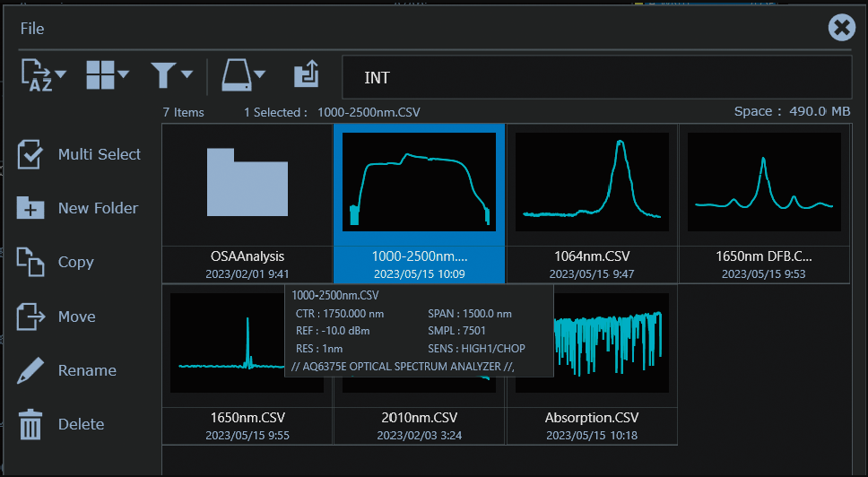Viewport: 868px width, 477px height.
Task: Click the New Folder icon
Action: tap(30, 208)
